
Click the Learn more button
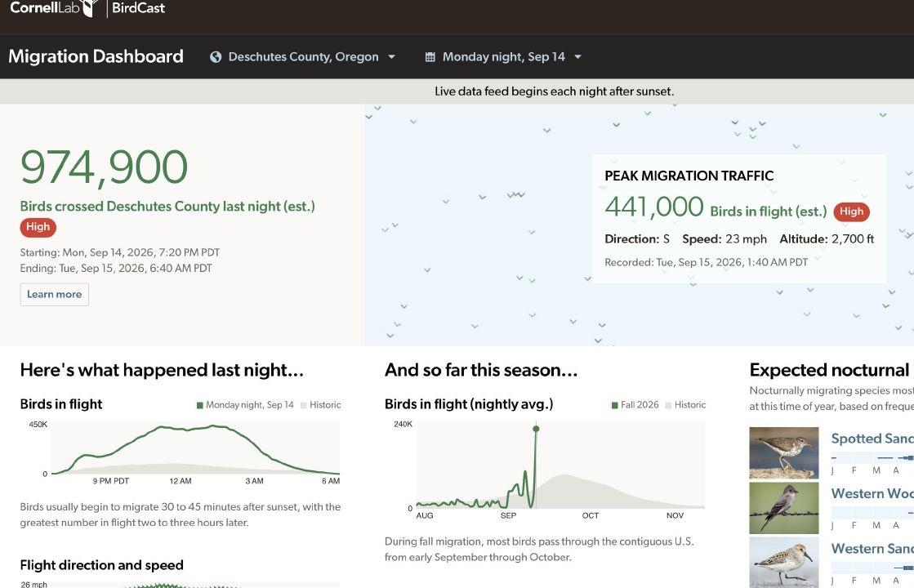pos(54,294)
